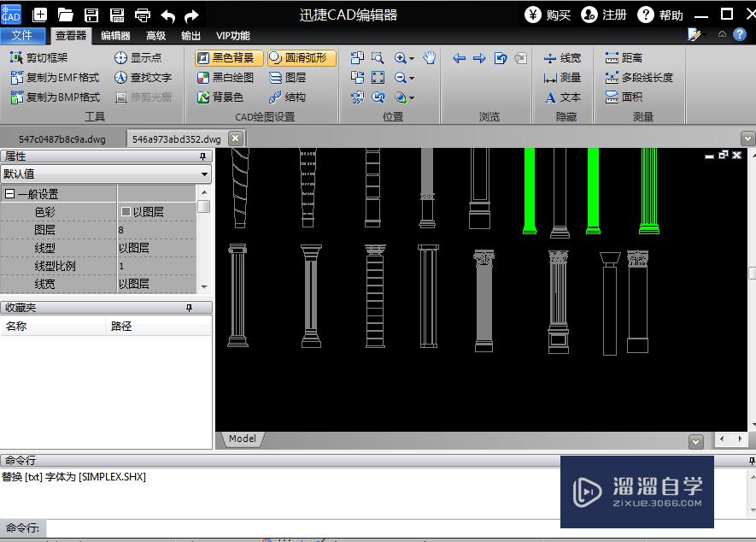Click the Undo arrow icon
756x542 pixels.
click(168, 15)
